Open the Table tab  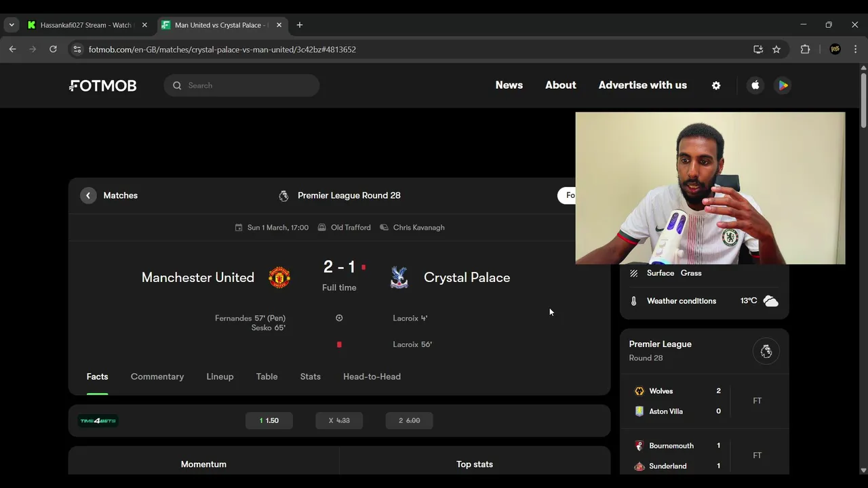point(267,377)
